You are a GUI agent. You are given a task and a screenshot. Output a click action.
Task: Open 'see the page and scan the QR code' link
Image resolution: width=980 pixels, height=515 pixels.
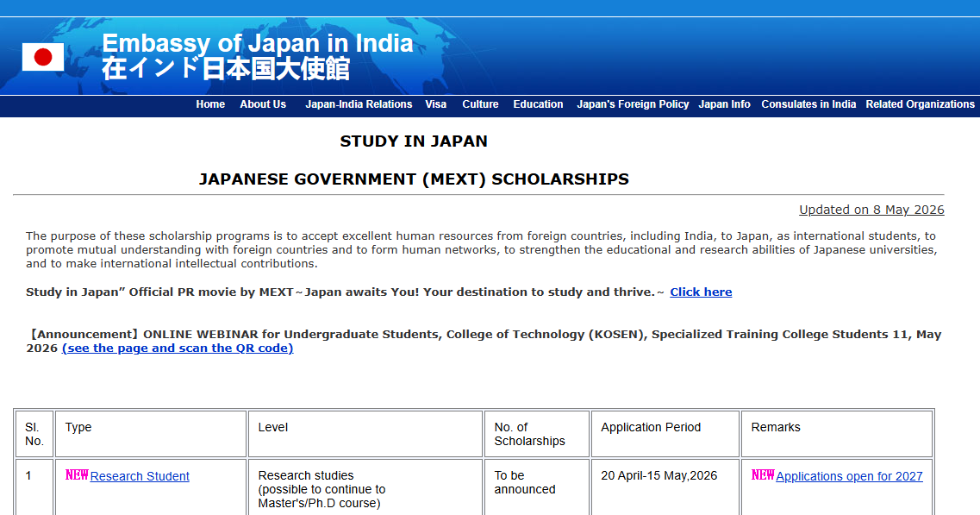tap(178, 349)
